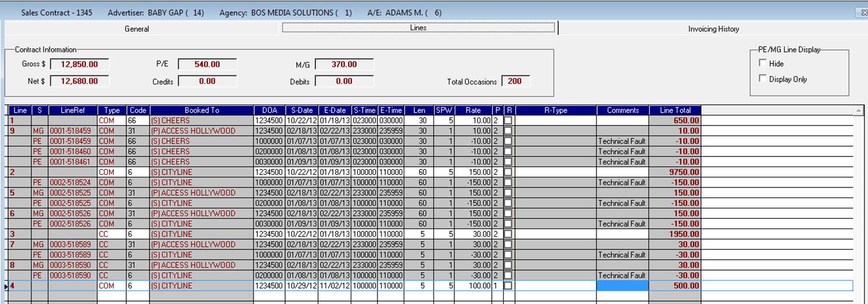
Task: Click the M/G value field
Action: tap(344, 64)
